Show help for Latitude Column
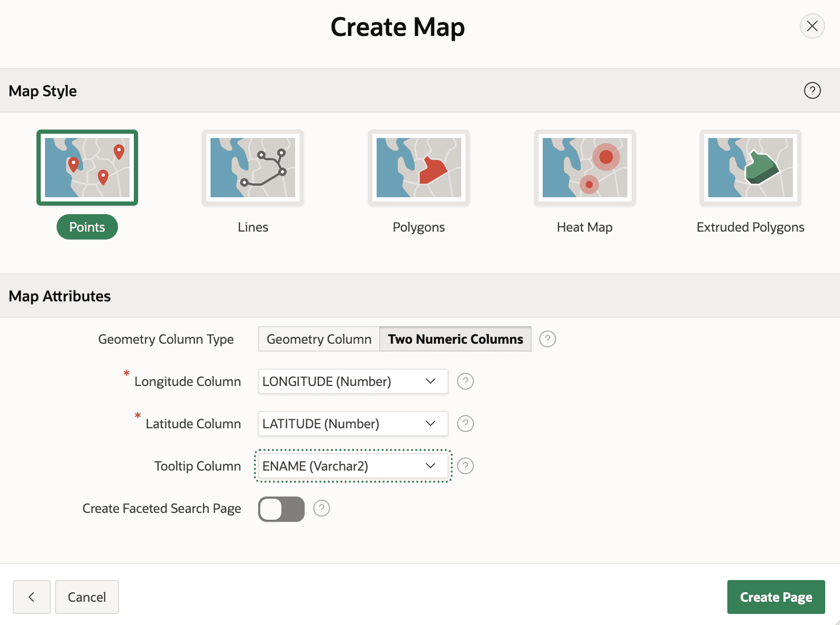Image resolution: width=840 pixels, height=625 pixels. click(x=465, y=424)
